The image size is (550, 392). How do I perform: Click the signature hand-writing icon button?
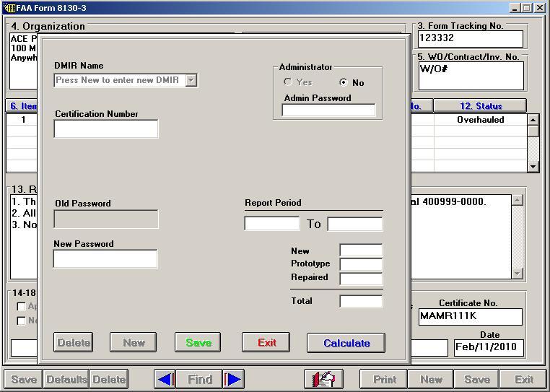tap(323, 379)
